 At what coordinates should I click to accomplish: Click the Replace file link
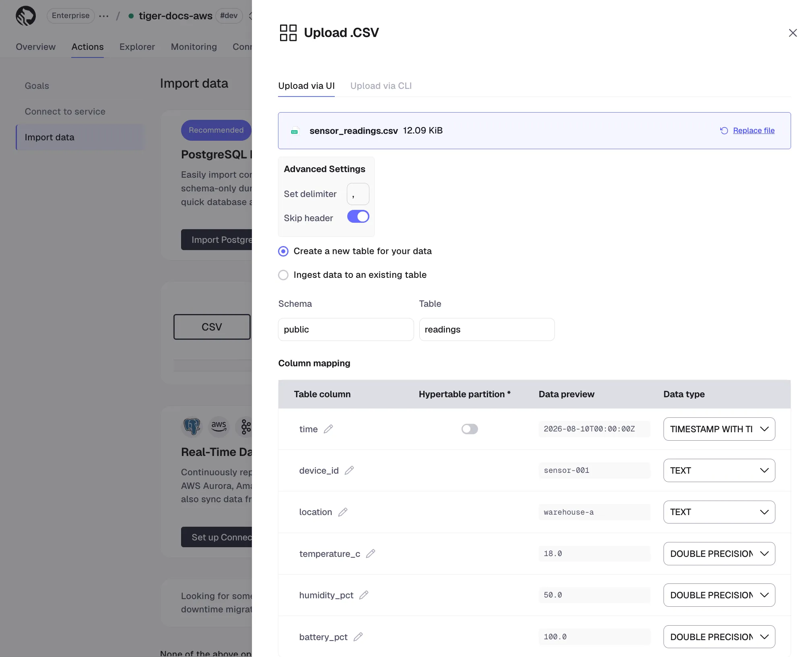[x=754, y=131]
